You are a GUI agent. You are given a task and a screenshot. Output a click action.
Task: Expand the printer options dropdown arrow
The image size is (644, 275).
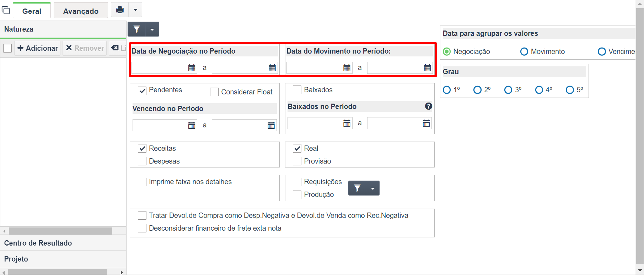pyautogui.click(x=135, y=10)
